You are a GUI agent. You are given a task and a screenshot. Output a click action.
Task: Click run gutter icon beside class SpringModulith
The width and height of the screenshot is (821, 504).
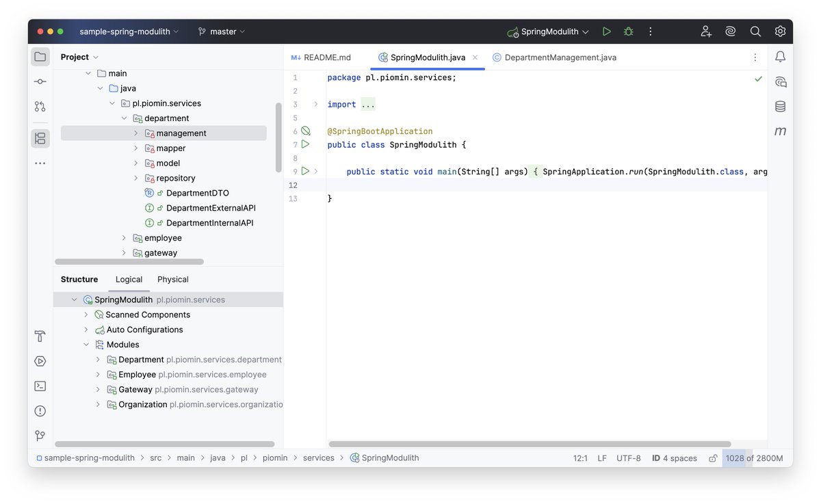click(x=306, y=144)
